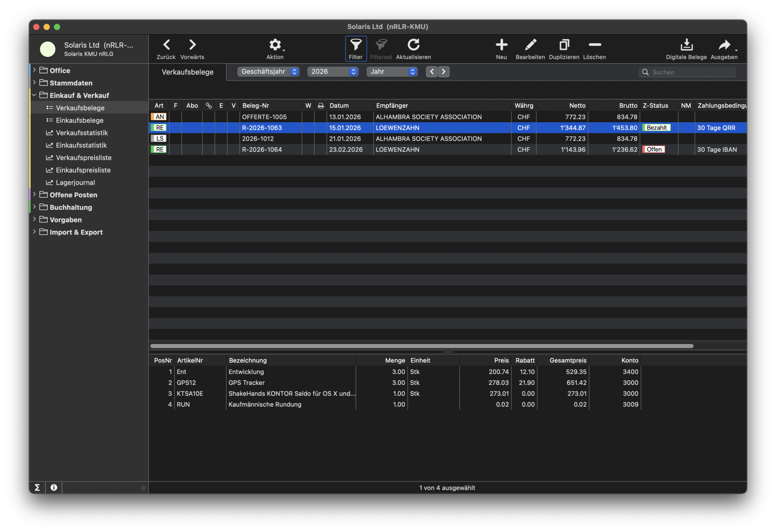Create a new record with Neu
This screenshot has height=532, width=776.
pos(501,45)
